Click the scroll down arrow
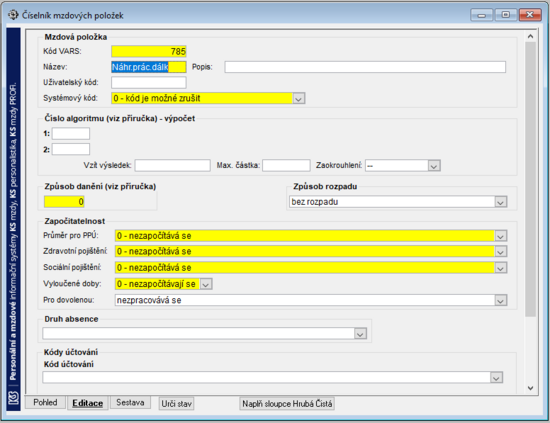This screenshot has width=550, height=423. (x=530, y=388)
